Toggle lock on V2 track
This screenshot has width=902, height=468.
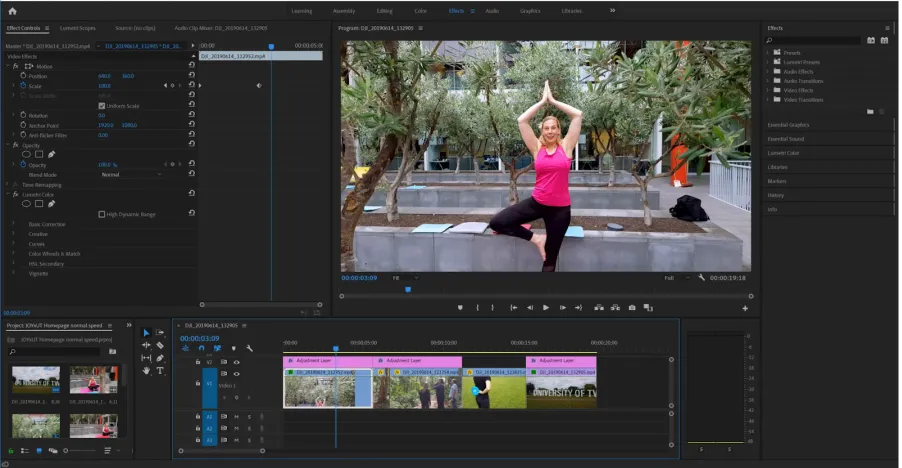coord(198,362)
